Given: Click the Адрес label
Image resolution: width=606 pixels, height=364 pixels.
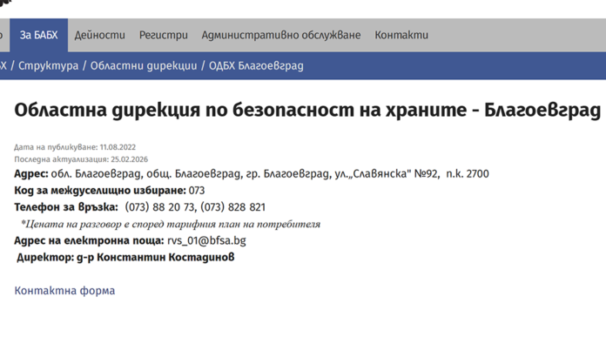Looking at the screenshot, I should [31, 174].
